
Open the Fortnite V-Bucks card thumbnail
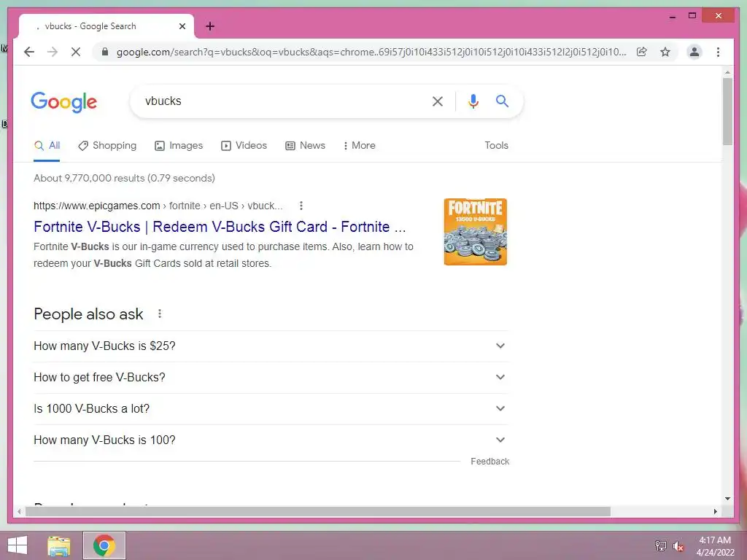tap(476, 232)
